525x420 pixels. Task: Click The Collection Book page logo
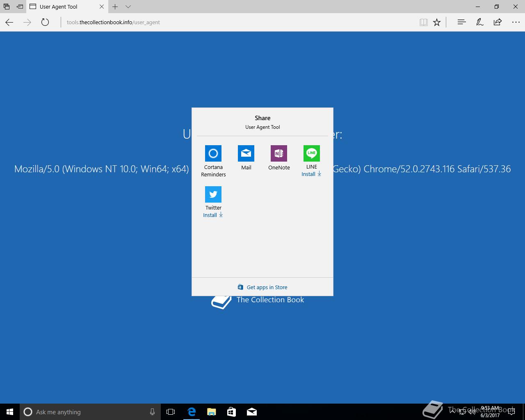tap(258, 301)
